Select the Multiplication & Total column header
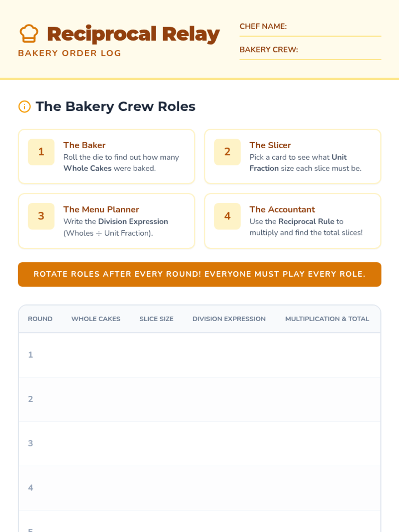399x532 pixels. click(x=327, y=319)
